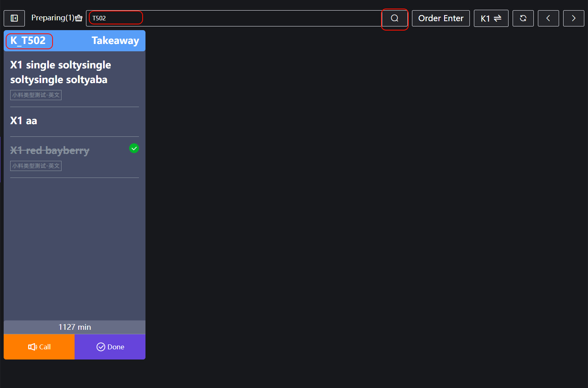
Task: Click the Takeaway order type label
Action: click(115, 41)
